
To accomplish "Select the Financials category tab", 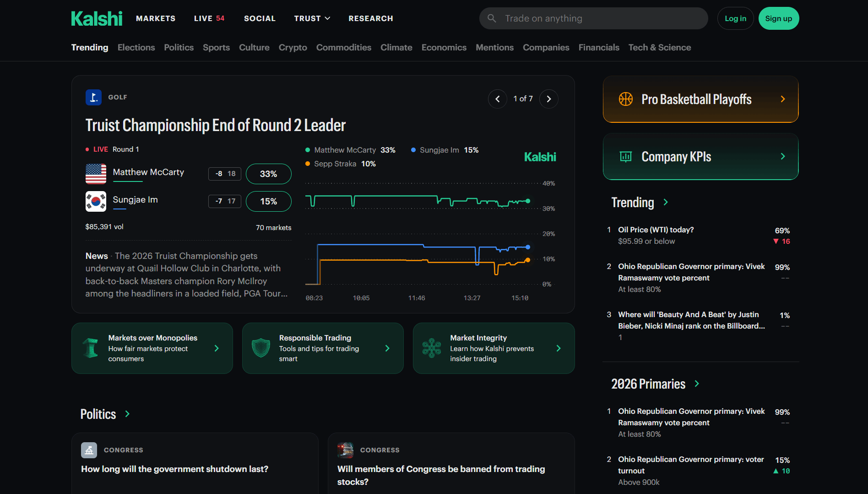I will (x=599, y=47).
